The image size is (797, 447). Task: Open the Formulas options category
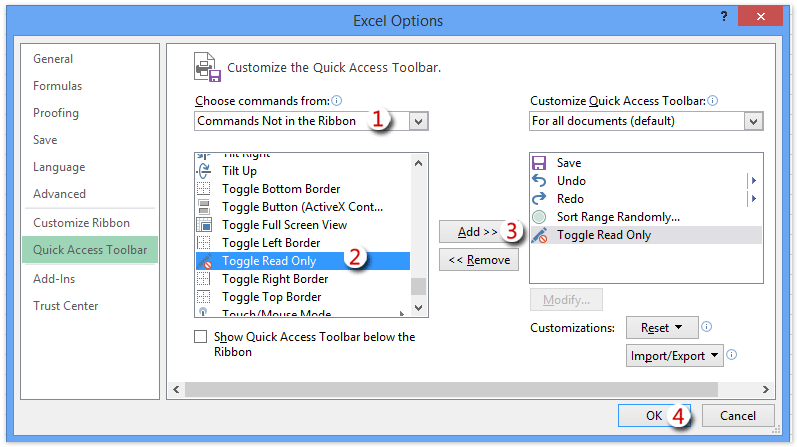tap(58, 86)
